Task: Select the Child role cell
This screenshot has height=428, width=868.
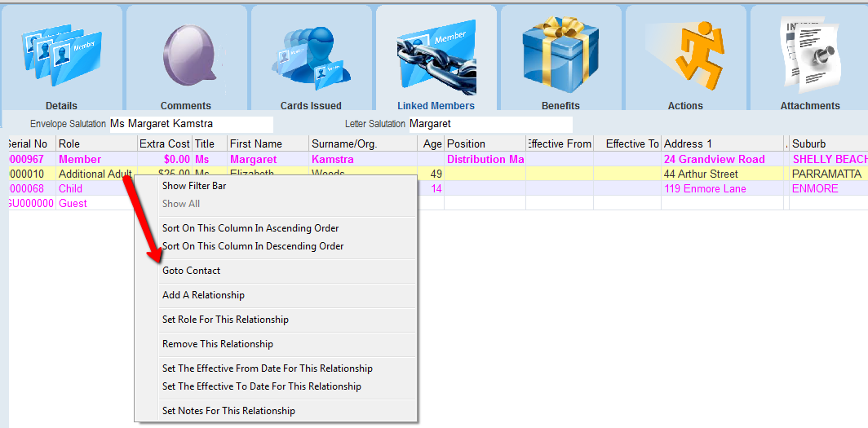Action: tap(97, 188)
